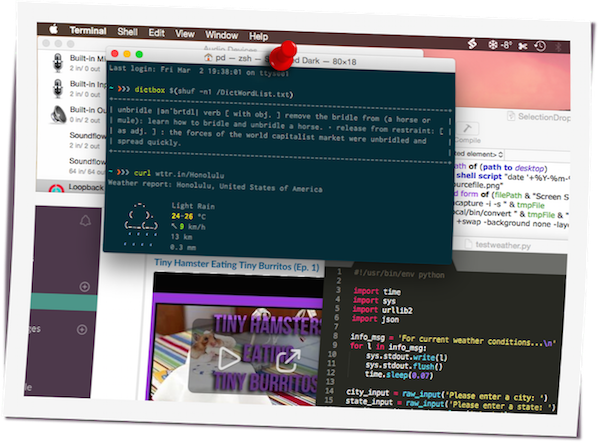Screen dimensions: 600x442
Task: Select the Built-in Ou device row
Action: coord(71,114)
